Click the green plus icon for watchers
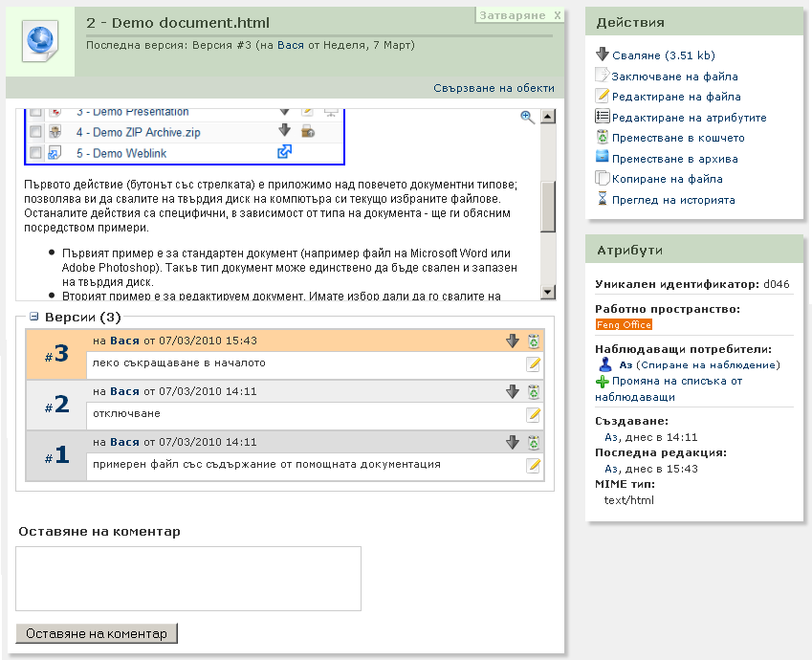Viewport: 812px width, 660px height. tap(602, 381)
